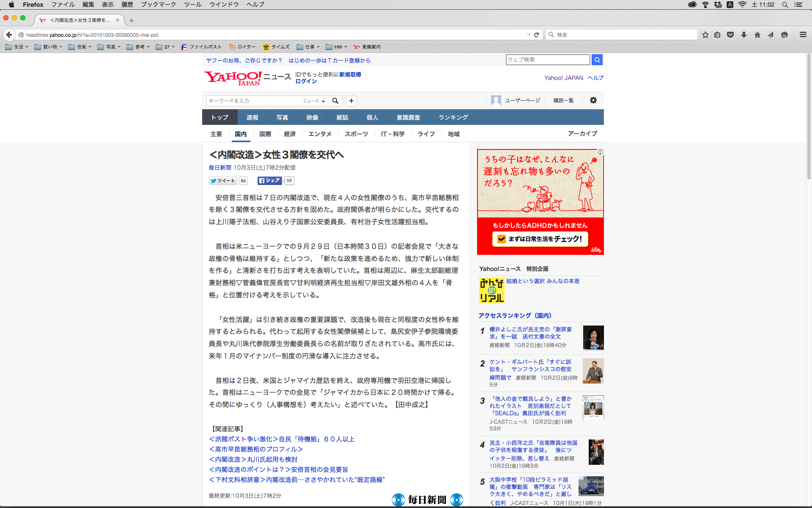Switch to the ランキング tab
The image size is (812, 508).
click(453, 117)
